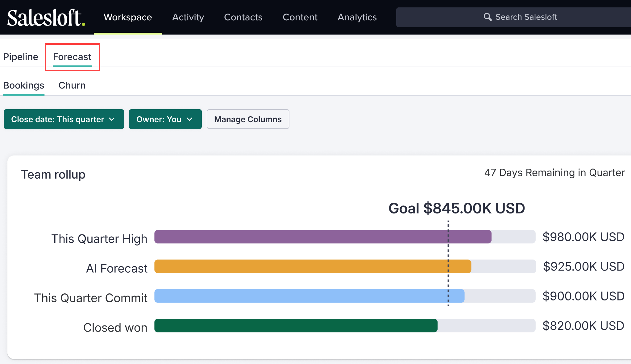The height and width of the screenshot is (364, 631).
Task: Click the $820.00K USD value
Action: tap(583, 326)
